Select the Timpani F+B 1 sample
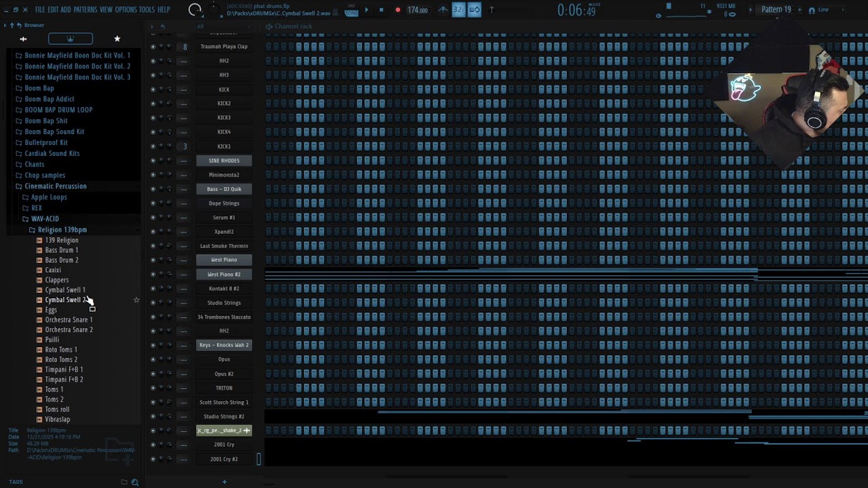 [64, 370]
